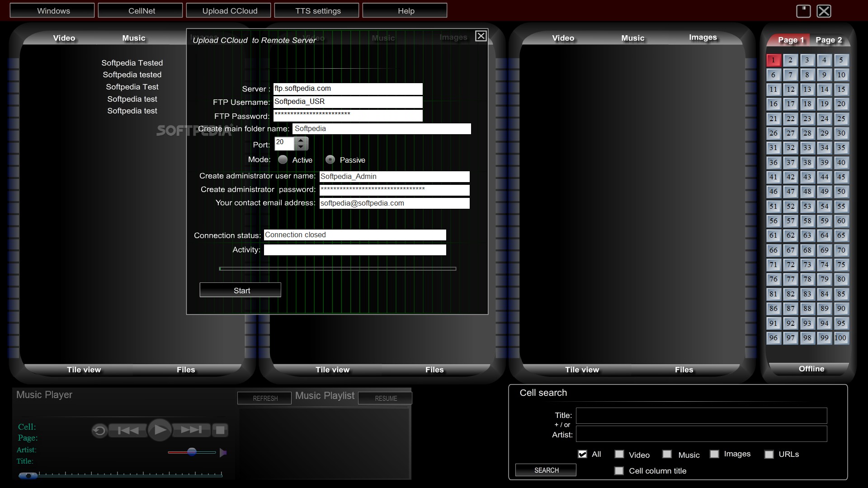Open the Help menu
868x488 pixels.
(405, 10)
